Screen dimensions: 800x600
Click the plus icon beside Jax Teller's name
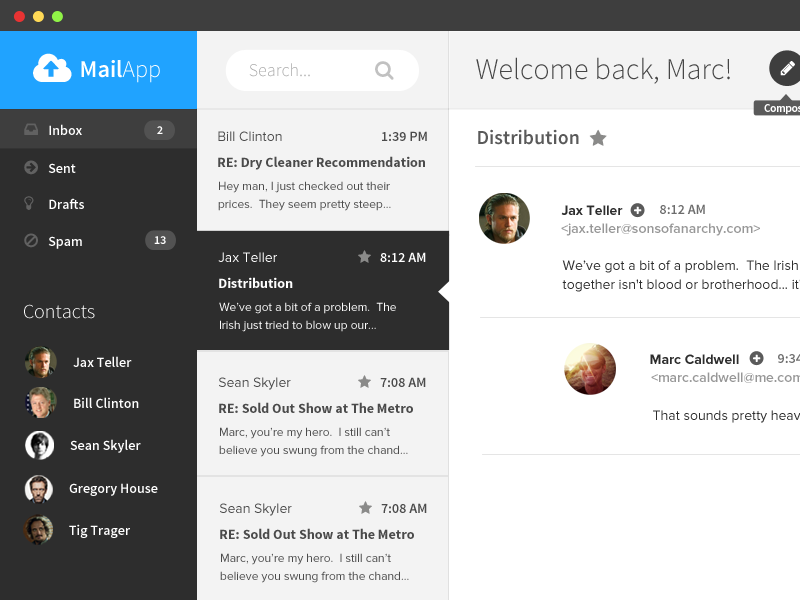tap(637, 210)
